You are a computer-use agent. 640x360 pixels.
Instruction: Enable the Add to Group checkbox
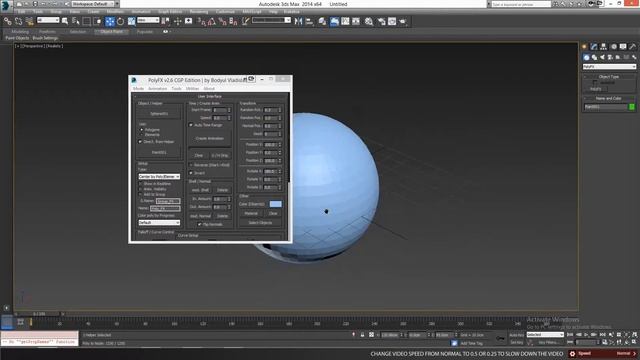point(140,195)
